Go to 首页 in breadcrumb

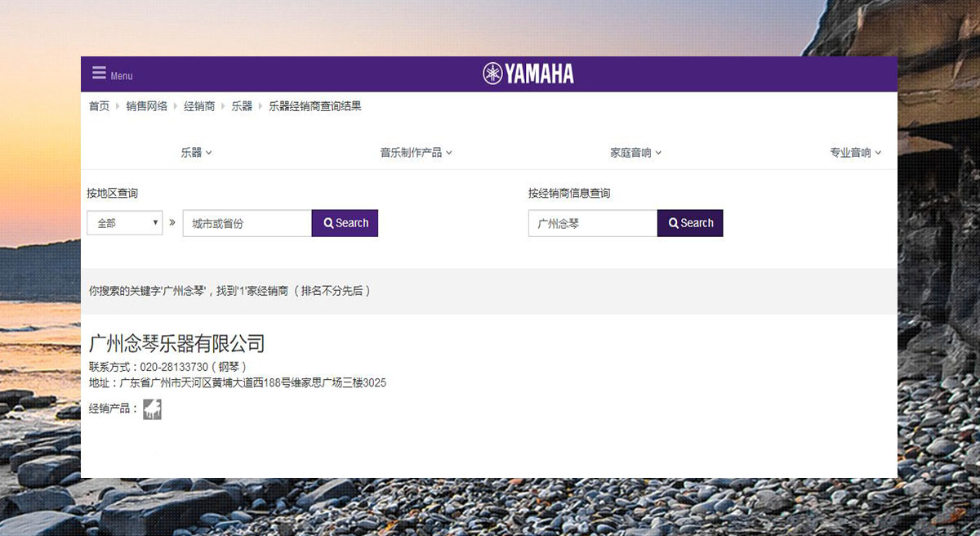[99, 106]
